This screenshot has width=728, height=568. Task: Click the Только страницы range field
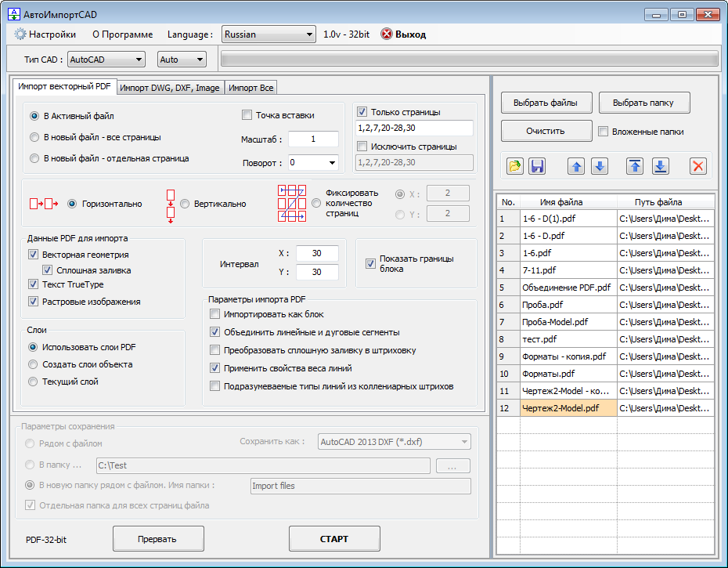415,128
